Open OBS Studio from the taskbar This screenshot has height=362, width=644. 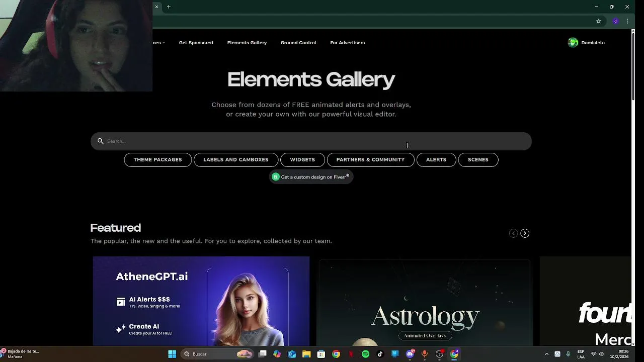point(440,354)
